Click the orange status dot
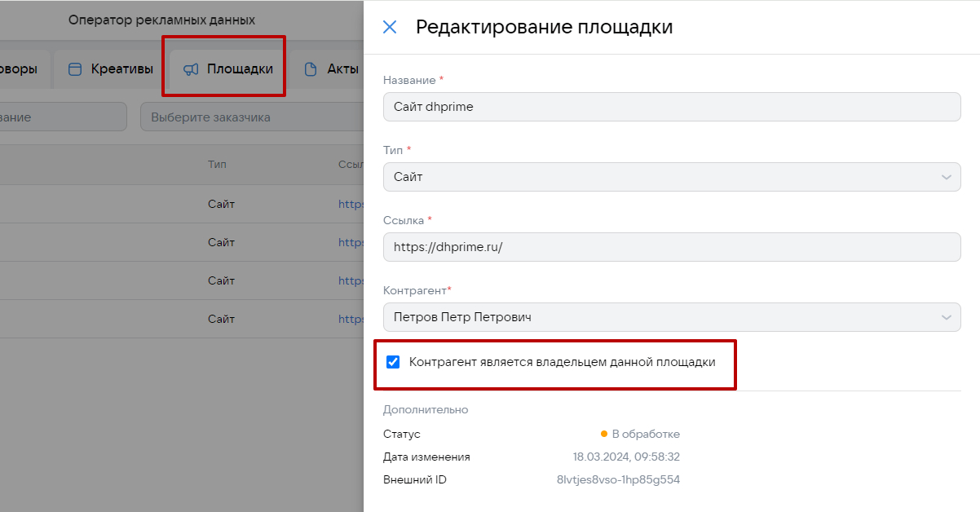This screenshot has height=512, width=980. pyautogui.click(x=604, y=434)
